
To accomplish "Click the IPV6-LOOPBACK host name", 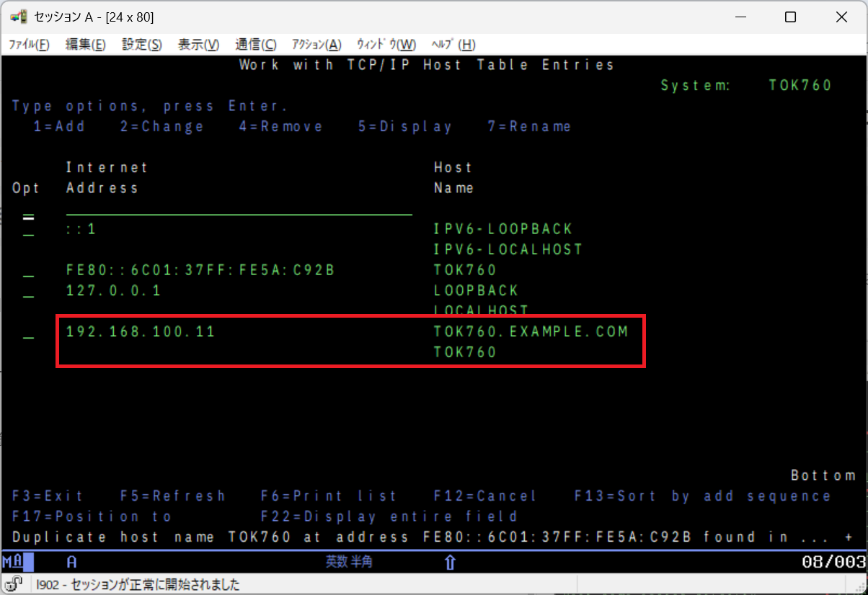I will click(503, 229).
